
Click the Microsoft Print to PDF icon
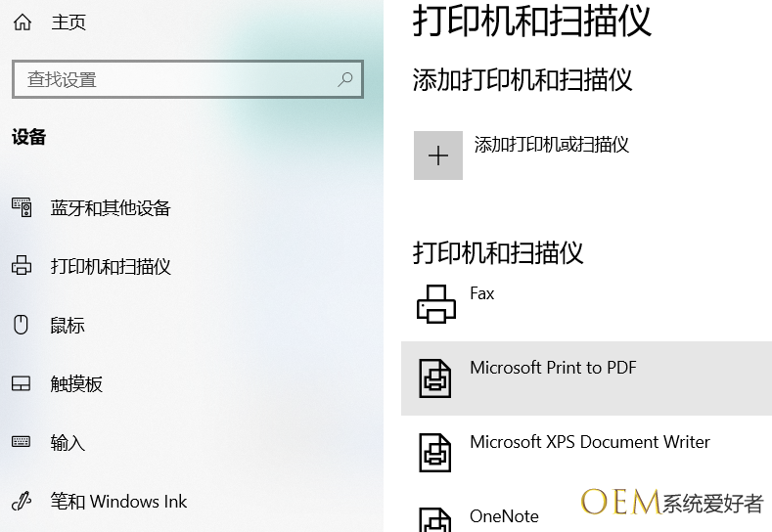tap(436, 378)
